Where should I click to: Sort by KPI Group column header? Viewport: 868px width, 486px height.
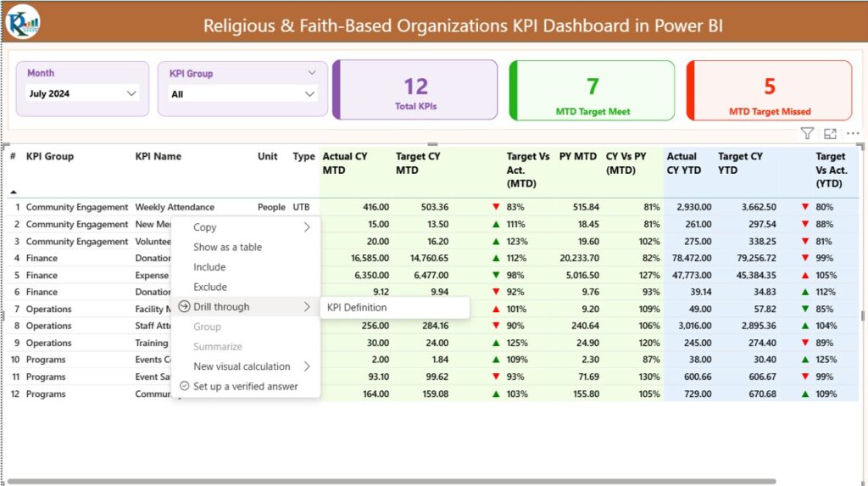pos(50,156)
